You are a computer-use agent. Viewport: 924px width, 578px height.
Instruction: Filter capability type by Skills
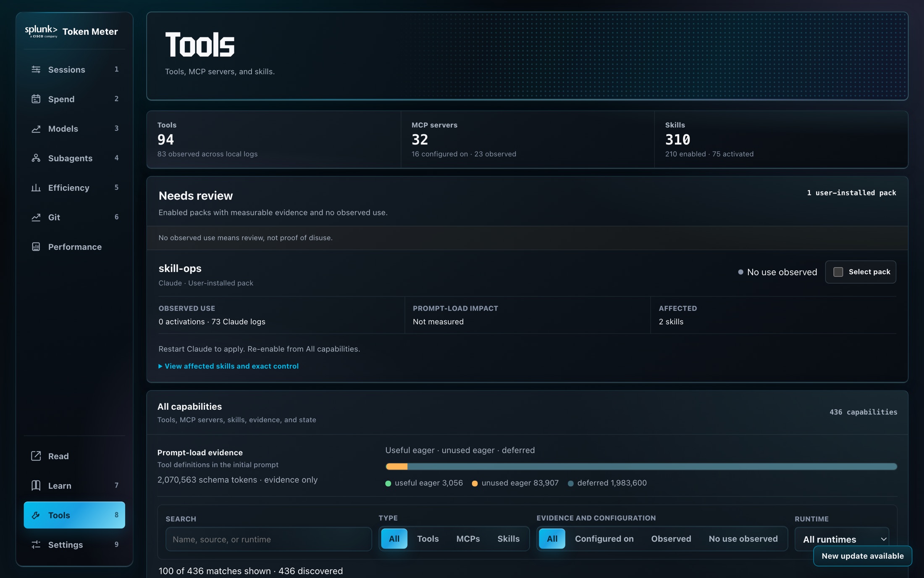[508, 538]
